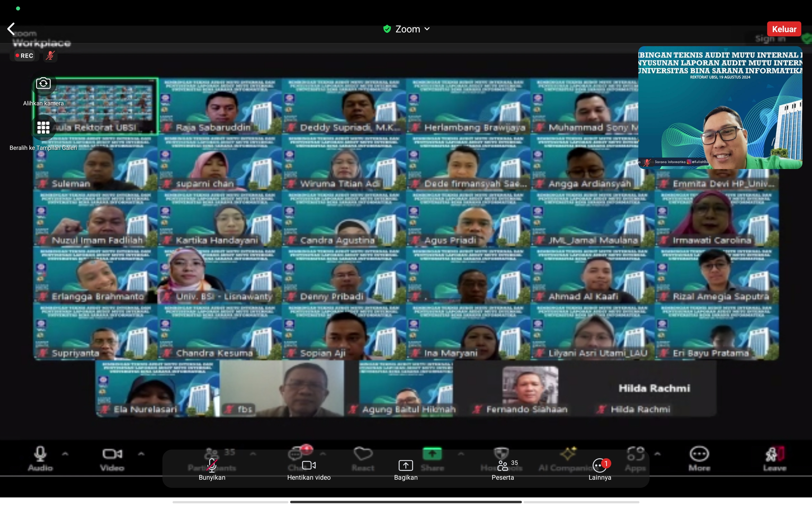
Task: Click the REC recording indicator
Action: pos(25,55)
